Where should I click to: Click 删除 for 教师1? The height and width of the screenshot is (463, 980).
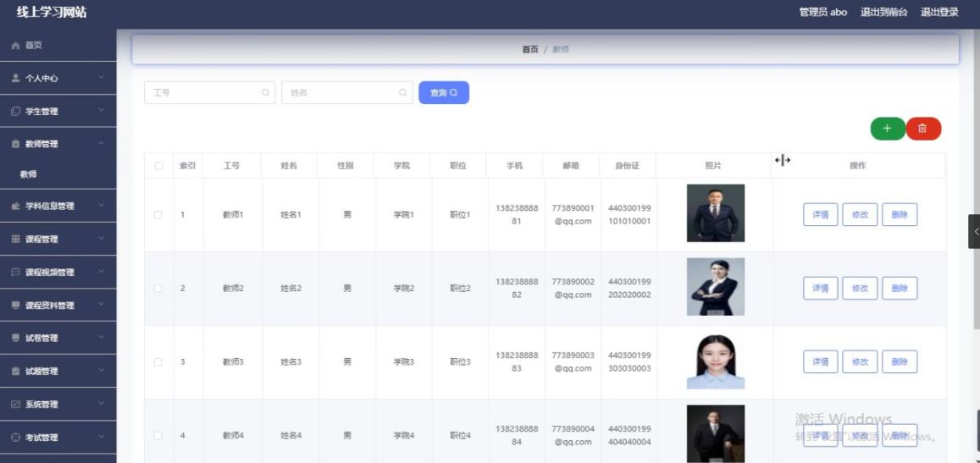[x=900, y=214]
